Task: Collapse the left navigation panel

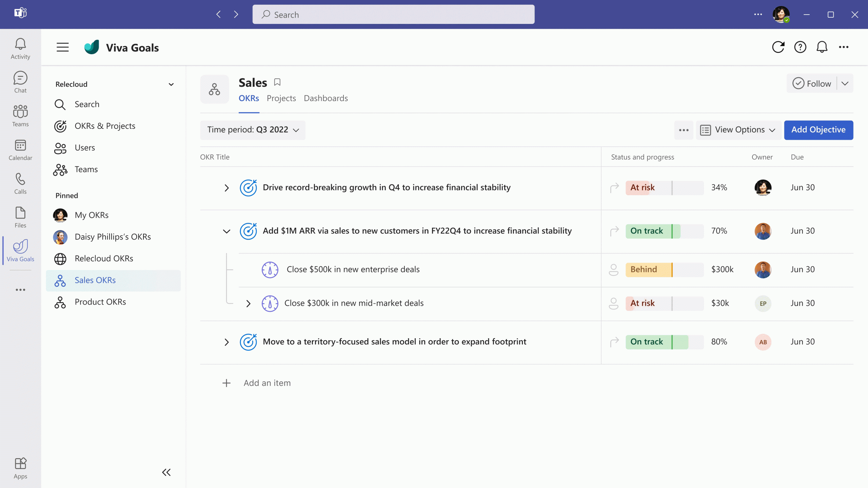Action: pos(166,472)
